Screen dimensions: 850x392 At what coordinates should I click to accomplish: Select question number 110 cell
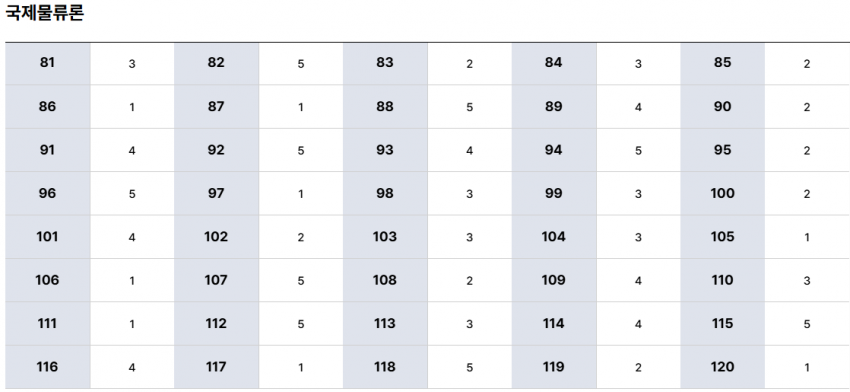click(723, 280)
